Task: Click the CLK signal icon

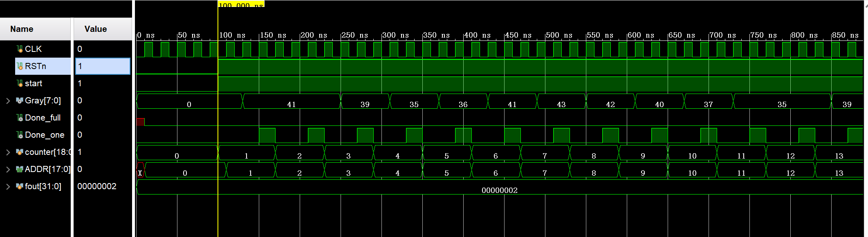Action: point(20,49)
